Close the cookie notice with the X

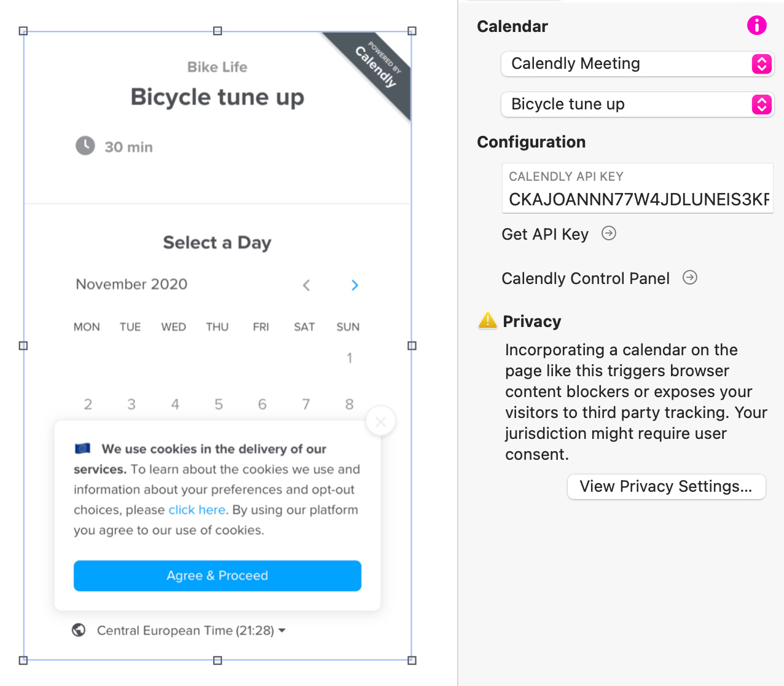click(x=380, y=422)
